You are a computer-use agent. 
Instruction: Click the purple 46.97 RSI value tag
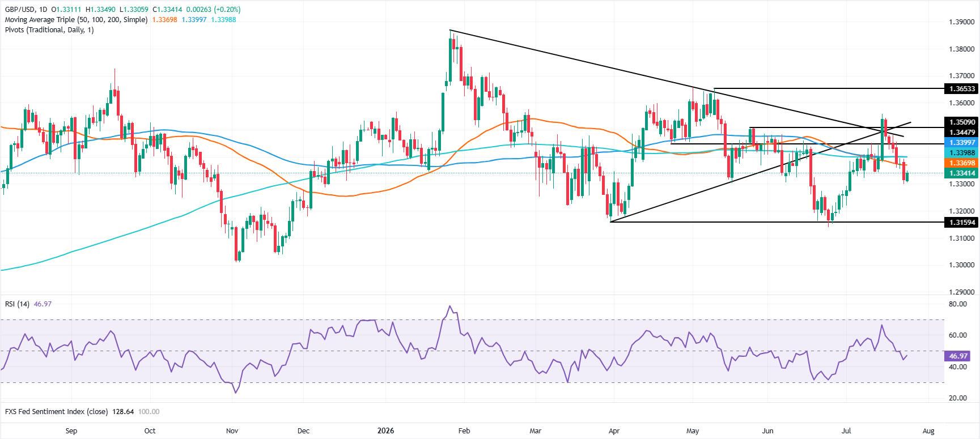[x=957, y=356]
